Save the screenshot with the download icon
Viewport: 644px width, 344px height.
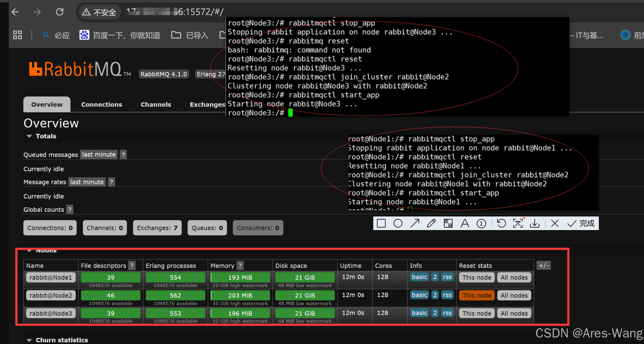534,223
